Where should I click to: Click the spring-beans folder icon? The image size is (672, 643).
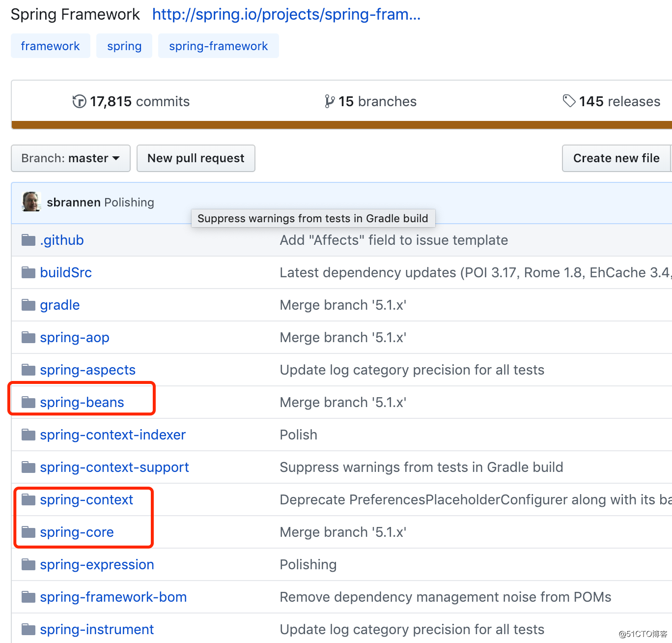[x=28, y=402]
